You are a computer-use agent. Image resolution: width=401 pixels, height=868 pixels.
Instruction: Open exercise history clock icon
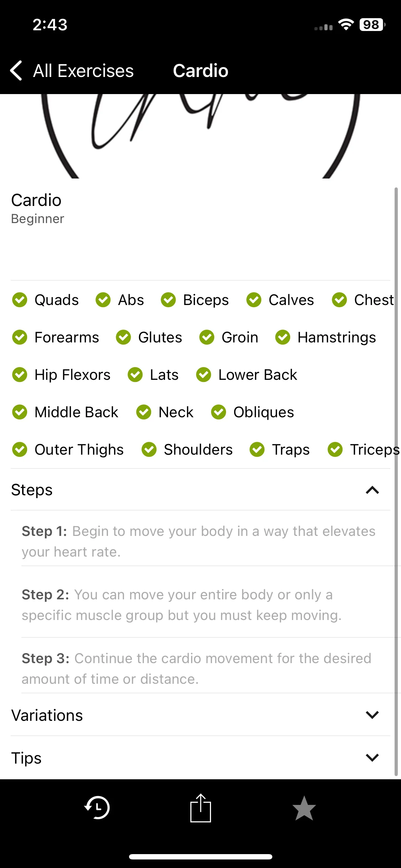[97, 808]
